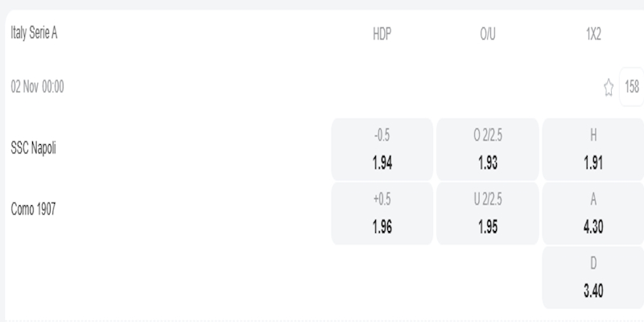
Task: Choose the draw odds of 3.40
Action: tap(593, 278)
